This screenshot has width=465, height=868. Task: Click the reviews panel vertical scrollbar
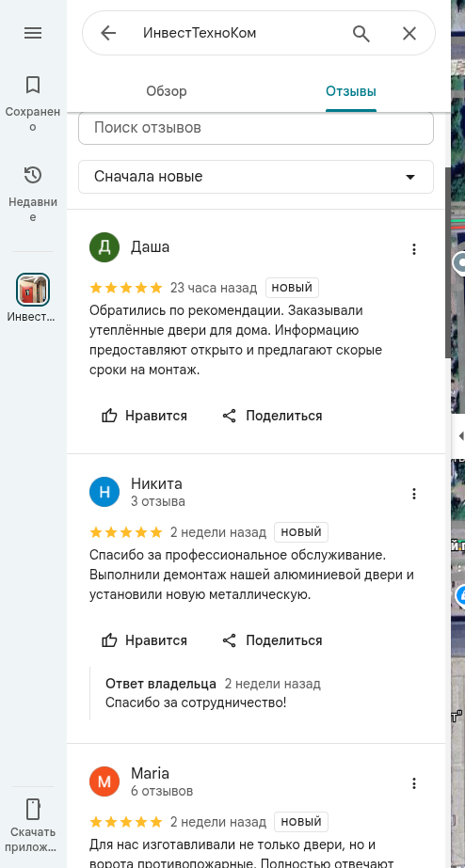point(448,263)
